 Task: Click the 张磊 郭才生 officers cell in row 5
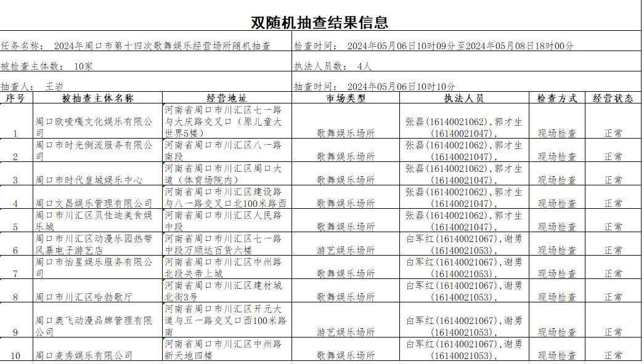pos(465,220)
